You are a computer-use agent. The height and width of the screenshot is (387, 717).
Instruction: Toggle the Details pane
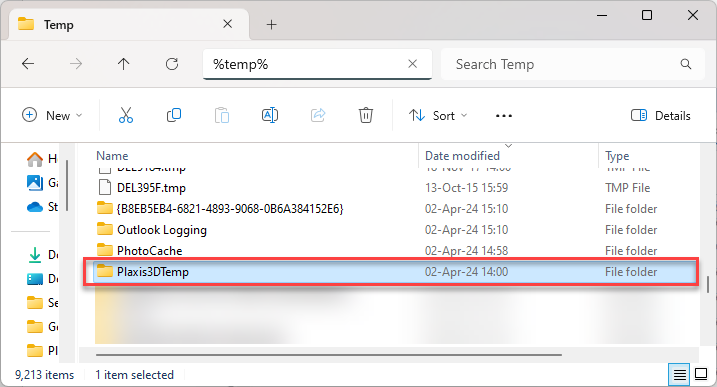click(x=661, y=115)
